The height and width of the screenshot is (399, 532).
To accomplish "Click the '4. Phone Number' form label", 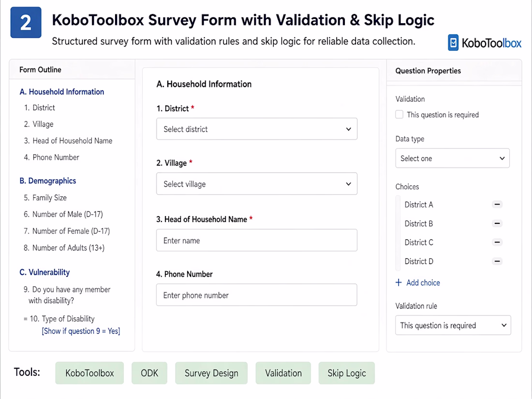I will (184, 274).
